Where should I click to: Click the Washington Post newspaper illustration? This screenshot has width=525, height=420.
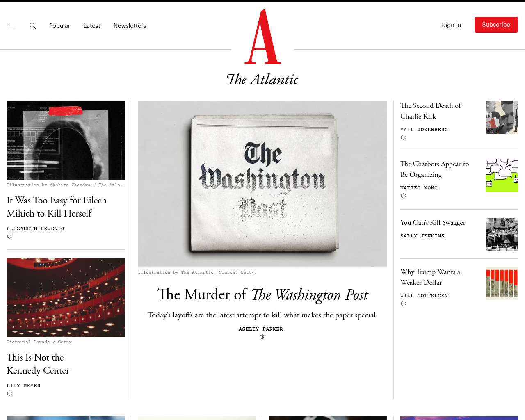pyautogui.click(x=262, y=184)
